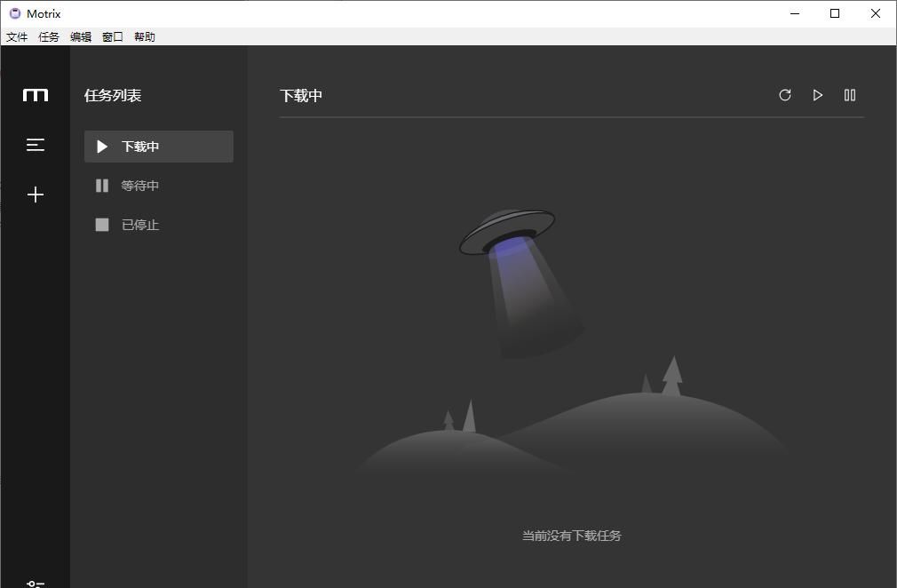This screenshot has height=588, width=897.
Task: Open the 已停止 stopped tasks view
Action: pyautogui.click(x=140, y=224)
